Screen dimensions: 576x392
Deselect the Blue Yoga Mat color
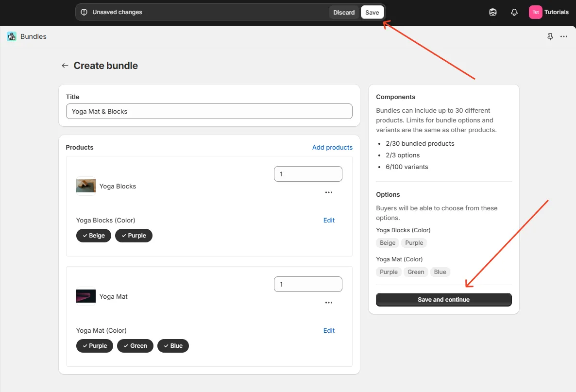173,346
